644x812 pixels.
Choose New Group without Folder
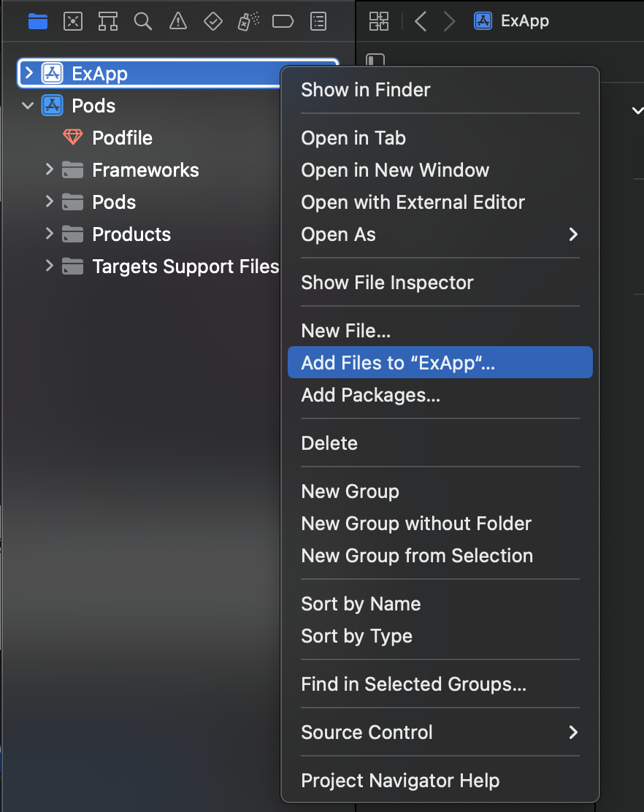coord(440,523)
